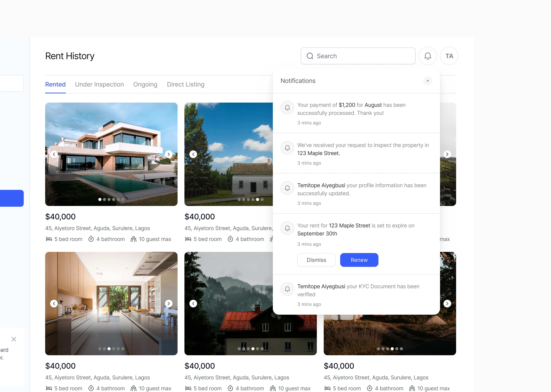Image resolution: width=551 pixels, height=392 pixels.
Task: Open the modern villa with pool photo
Action: pyautogui.click(x=111, y=154)
